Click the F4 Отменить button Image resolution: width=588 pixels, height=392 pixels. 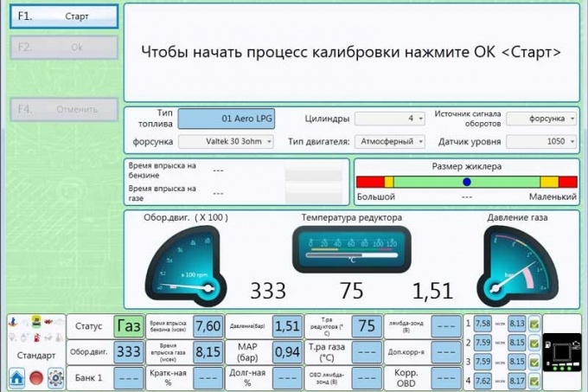(64, 110)
